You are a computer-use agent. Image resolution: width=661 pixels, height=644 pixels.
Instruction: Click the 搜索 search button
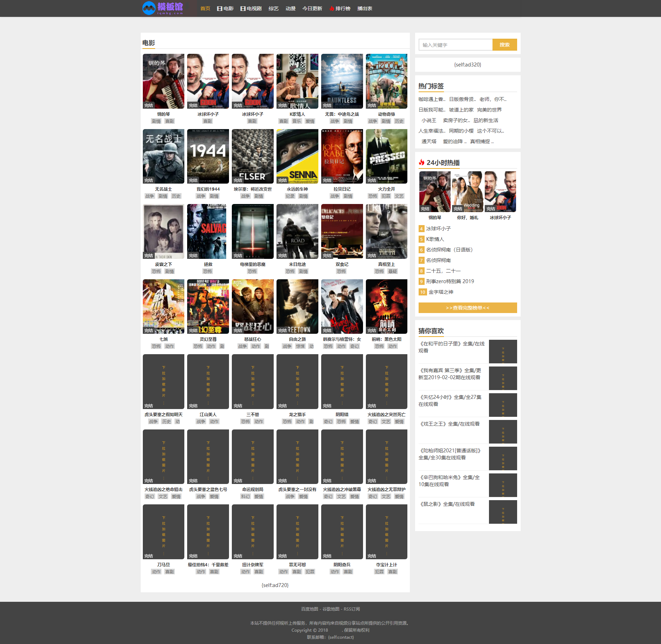(x=504, y=45)
